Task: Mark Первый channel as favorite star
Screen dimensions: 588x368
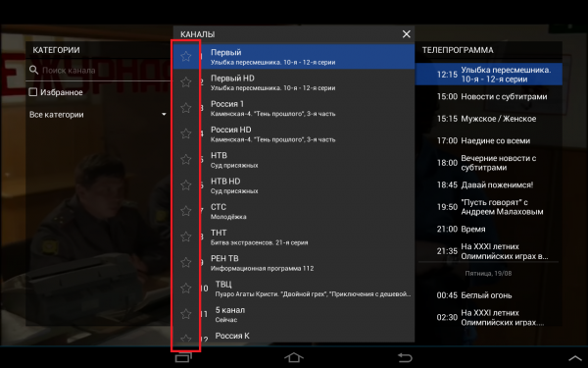Action: click(x=185, y=56)
